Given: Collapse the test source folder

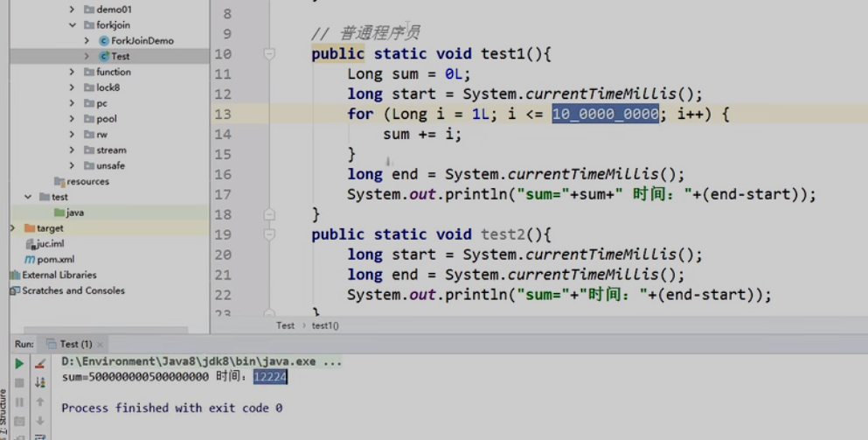Looking at the screenshot, I should 28,197.
